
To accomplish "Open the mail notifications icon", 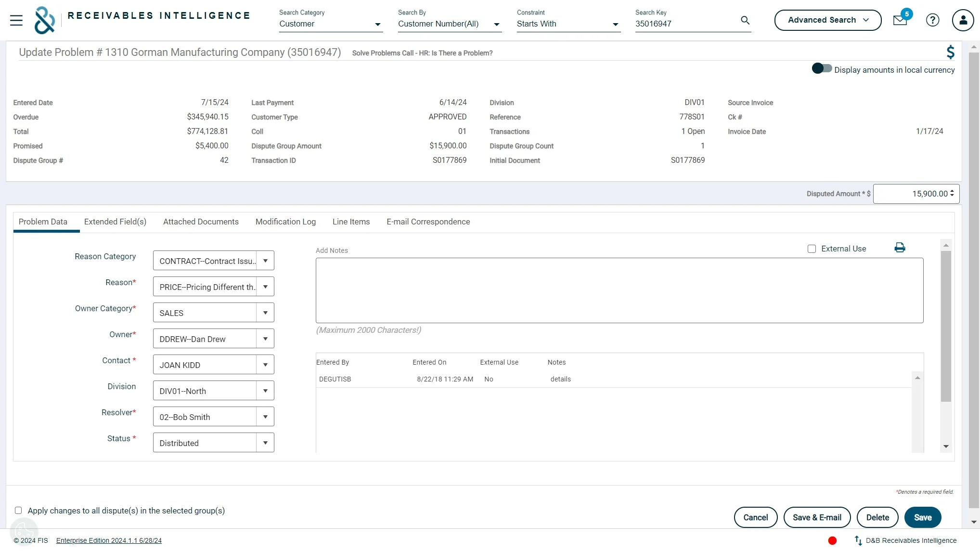I will (x=900, y=20).
